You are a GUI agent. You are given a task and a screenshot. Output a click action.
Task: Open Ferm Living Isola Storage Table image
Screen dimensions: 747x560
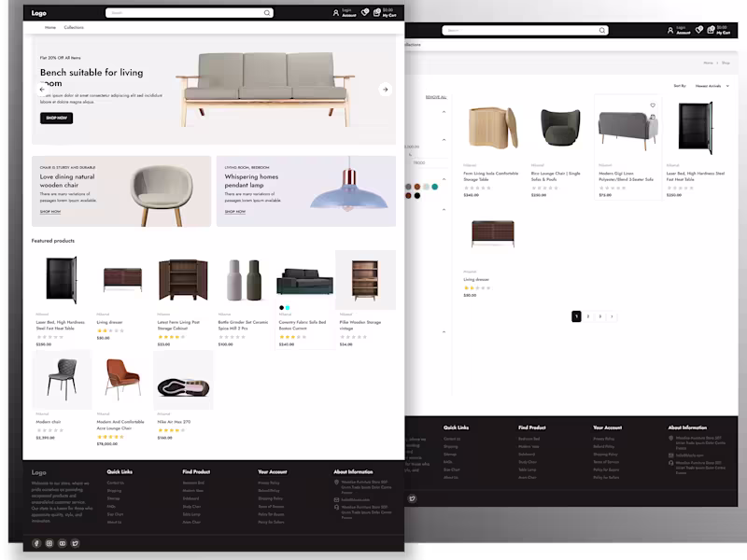pos(493,128)
